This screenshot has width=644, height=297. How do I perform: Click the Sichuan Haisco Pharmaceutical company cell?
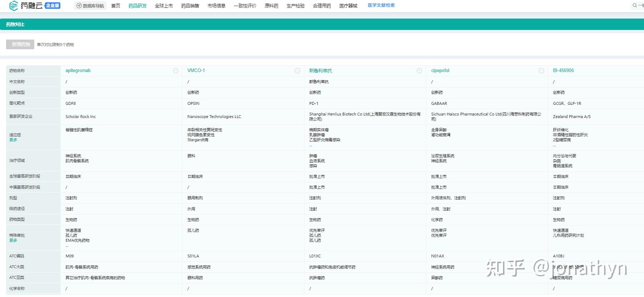tap(486, 117)
